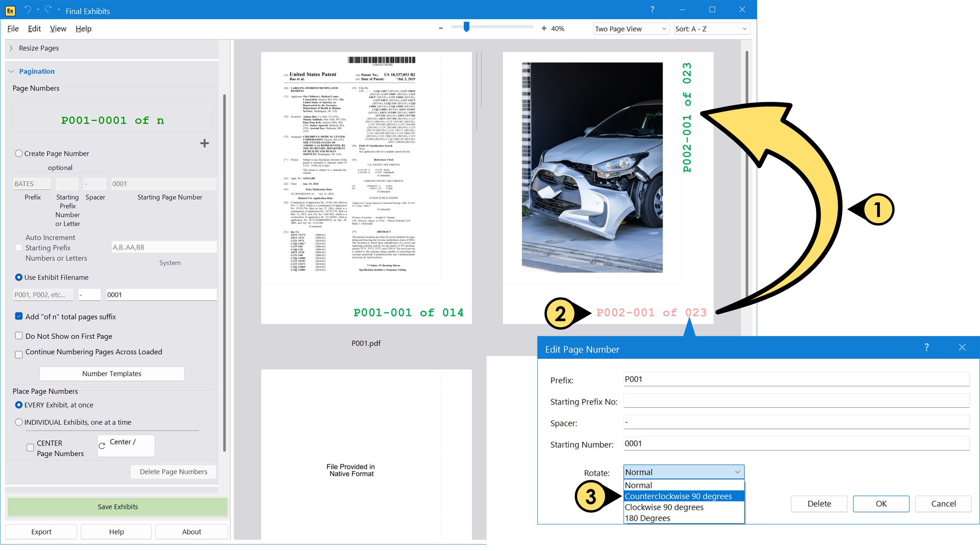
Task: Open the File menu
Action: click(x=13, y=29)
